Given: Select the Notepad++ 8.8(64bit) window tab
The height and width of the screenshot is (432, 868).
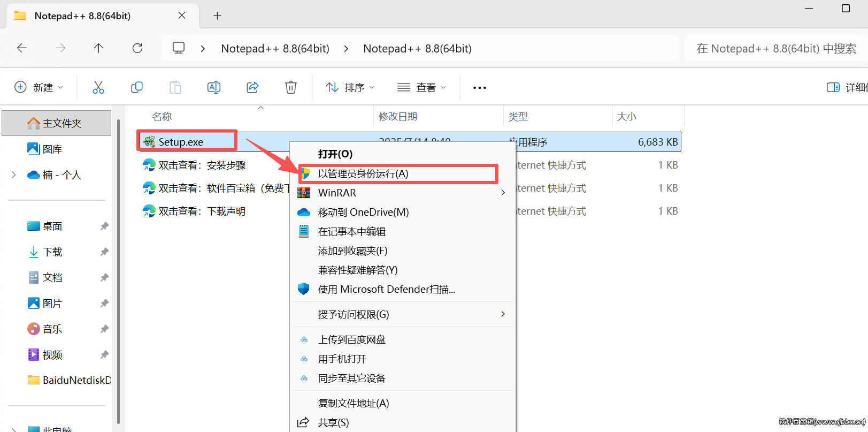Looking at the screenshot, I should pyautogui.click(x=102, y=16).
